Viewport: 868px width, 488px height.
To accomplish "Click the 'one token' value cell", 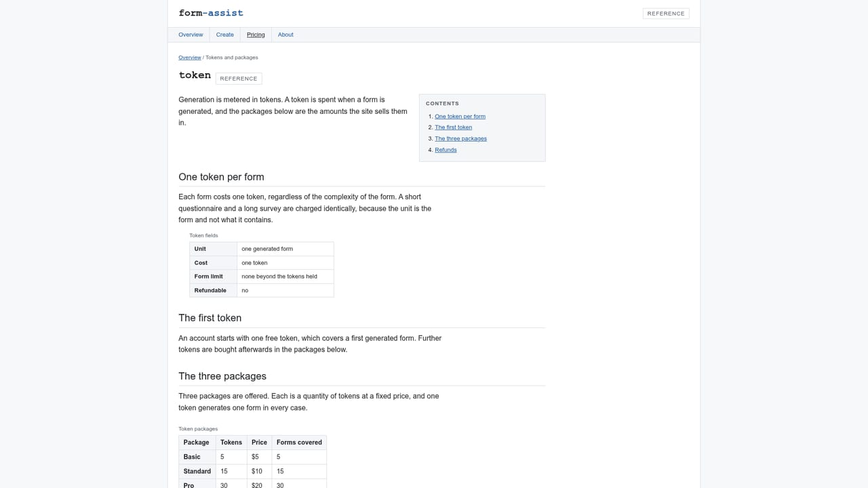I will (285, 263).
